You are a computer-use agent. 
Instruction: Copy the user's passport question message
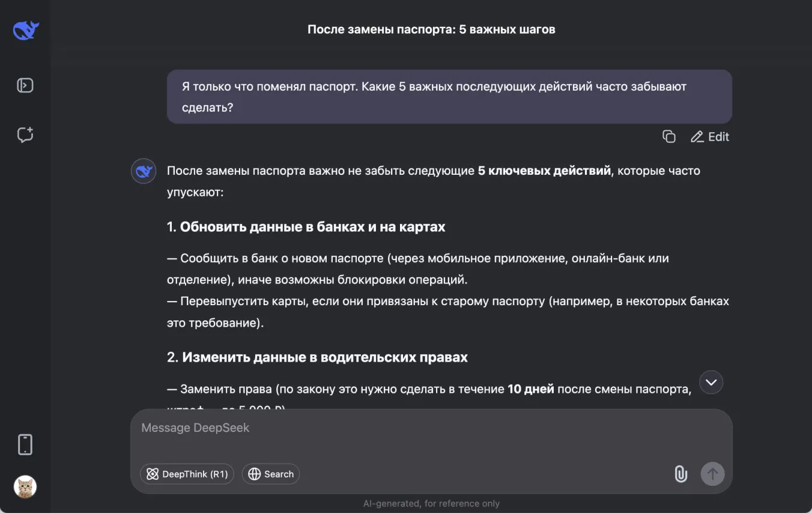(x=668, y=137)
